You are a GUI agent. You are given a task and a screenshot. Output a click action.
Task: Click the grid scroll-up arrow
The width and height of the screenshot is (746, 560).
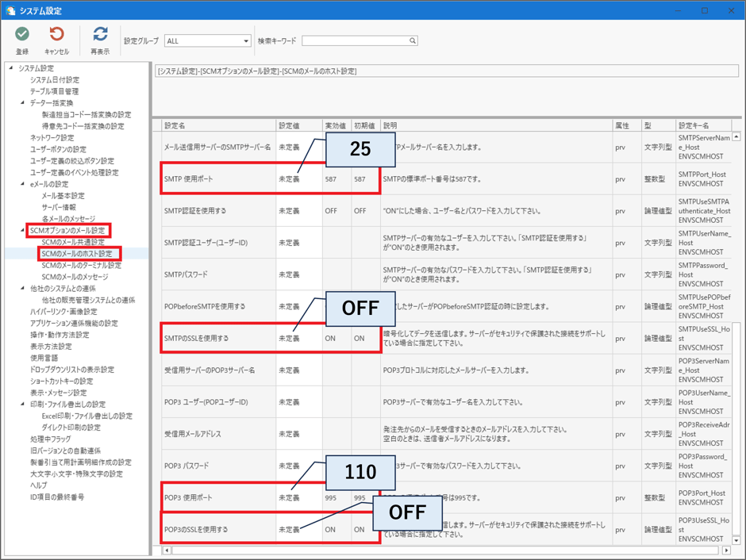tap(736, 136)
